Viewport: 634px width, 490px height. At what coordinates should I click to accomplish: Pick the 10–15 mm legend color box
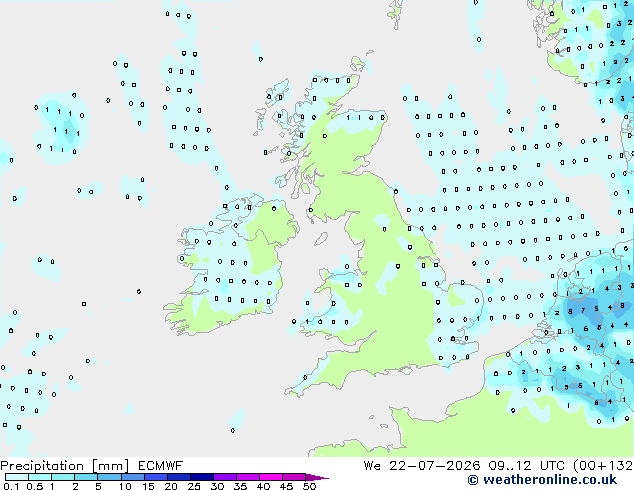(x=133, y=477)
